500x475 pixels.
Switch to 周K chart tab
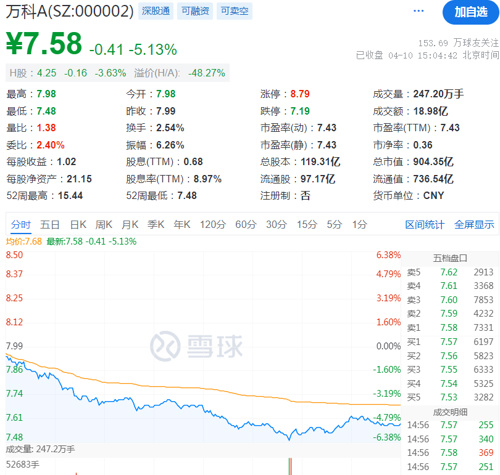point(104,225)
